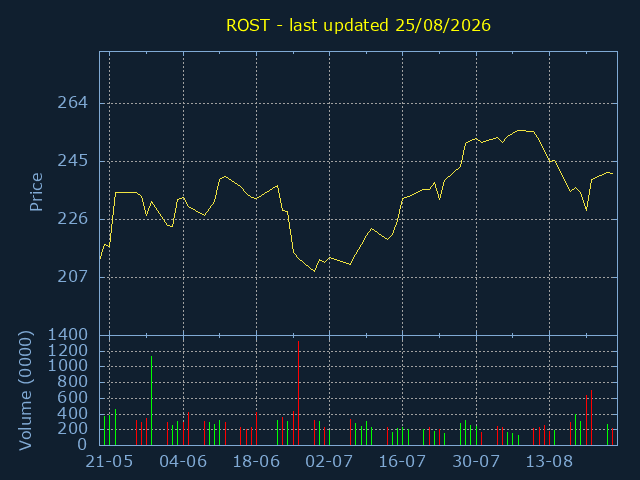Click the 1400 volume axis label
This screenshot has height=480, width=640.
pyautogui.click(x=68, y=335)
